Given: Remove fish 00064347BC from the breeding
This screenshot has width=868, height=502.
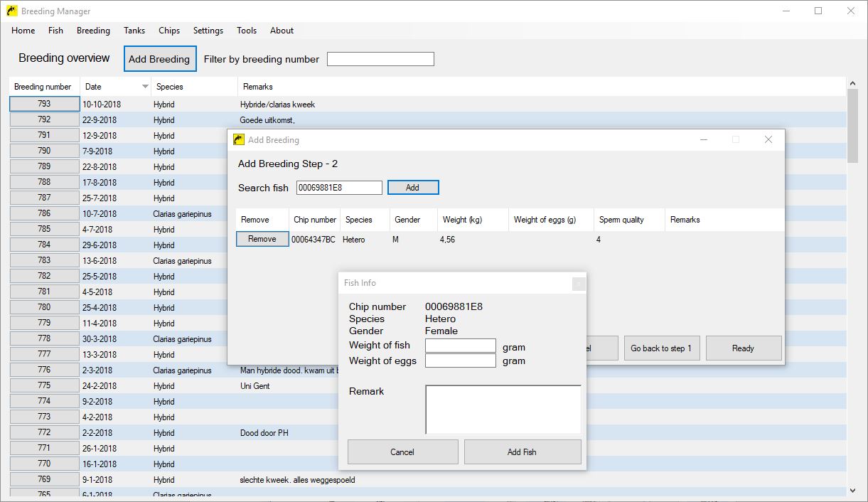Looking at the screenshot, I should point(261,239).
